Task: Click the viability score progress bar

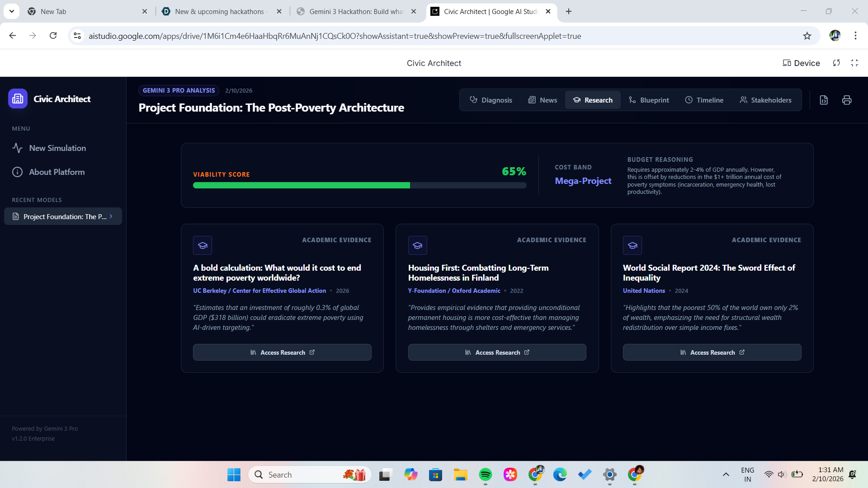Action: [359, 185]
